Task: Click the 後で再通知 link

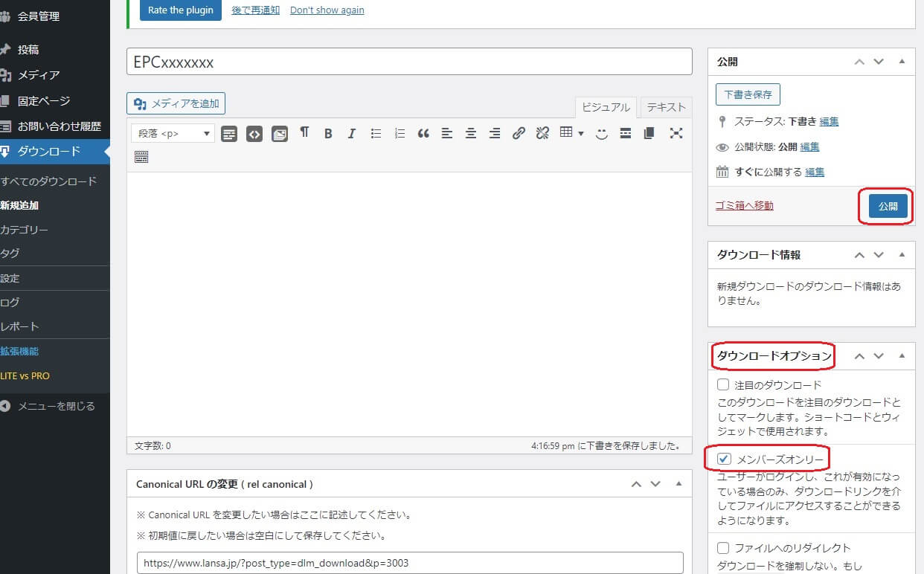Action: coord(256,10)
